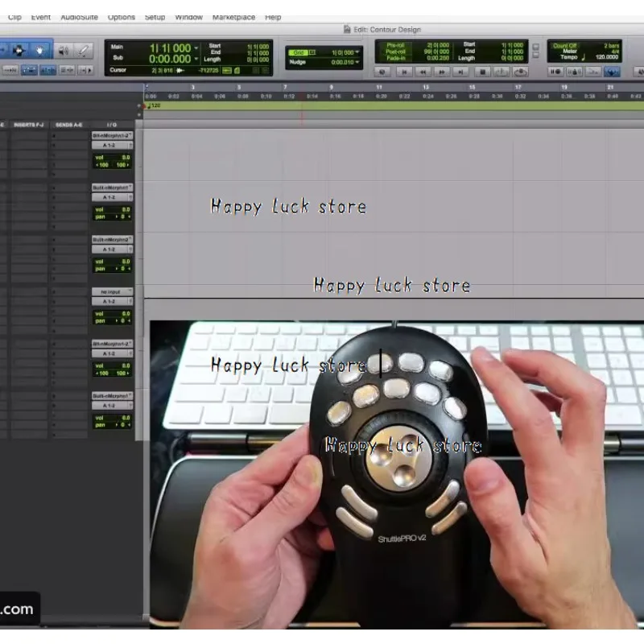Open the Clip menu
Image resolution: width=644 pixels, height=644 pixels.
14,17
